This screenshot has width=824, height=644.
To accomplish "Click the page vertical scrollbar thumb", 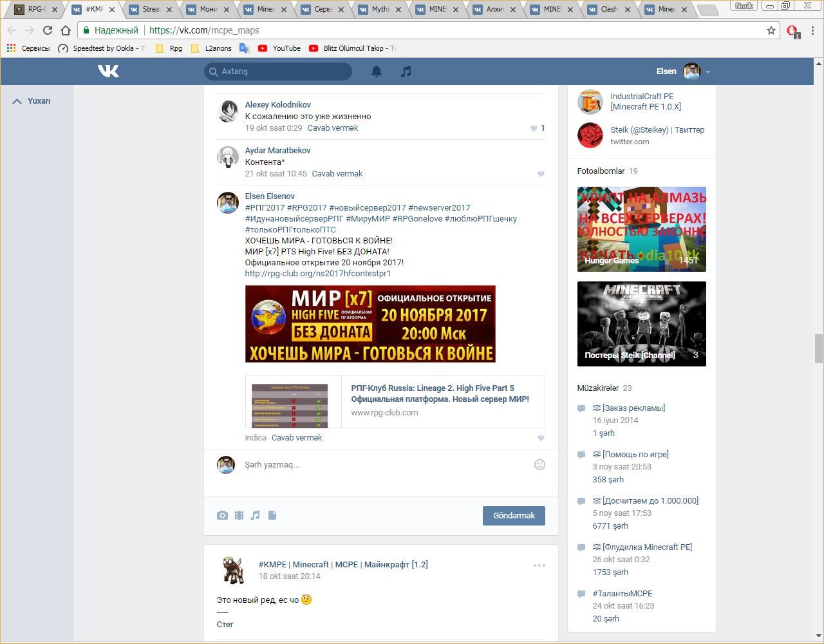I will [x=819, y=349].
